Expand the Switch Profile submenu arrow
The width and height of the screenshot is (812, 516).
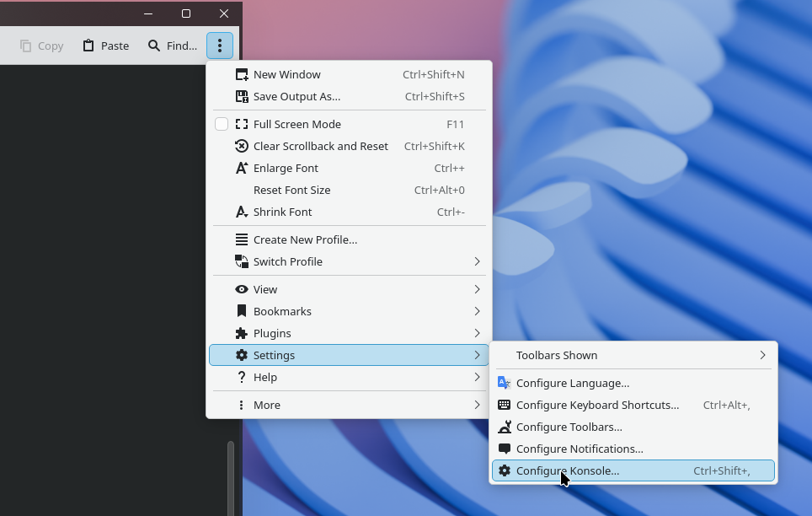coord(477,261)
